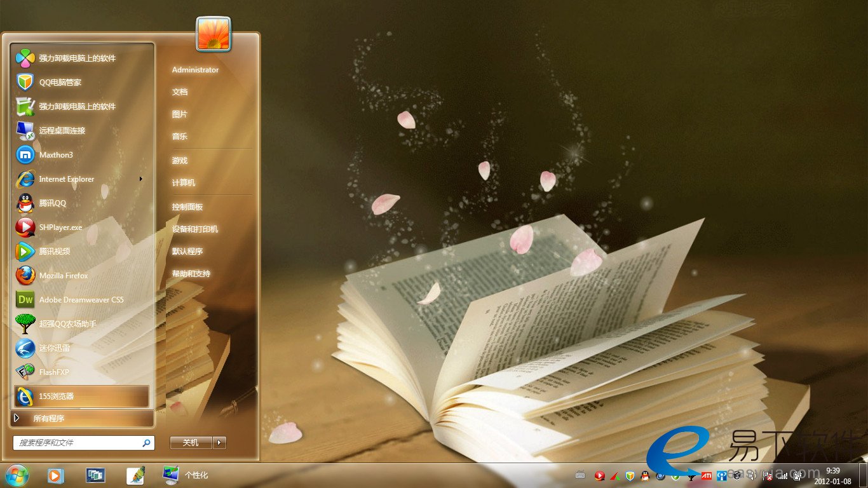
Task: Open 计算机 in the Start menu
Action: pos(184,183)
